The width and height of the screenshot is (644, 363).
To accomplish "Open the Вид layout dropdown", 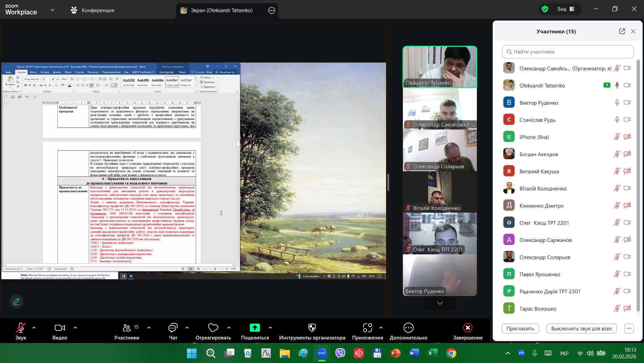I will pos(566,9).
